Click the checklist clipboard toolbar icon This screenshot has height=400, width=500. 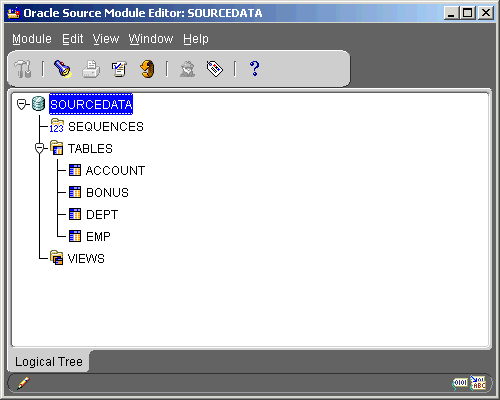point(119,69)
